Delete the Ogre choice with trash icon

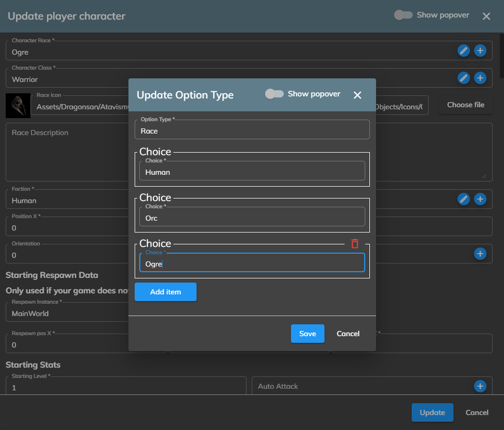tap(355, 244)
